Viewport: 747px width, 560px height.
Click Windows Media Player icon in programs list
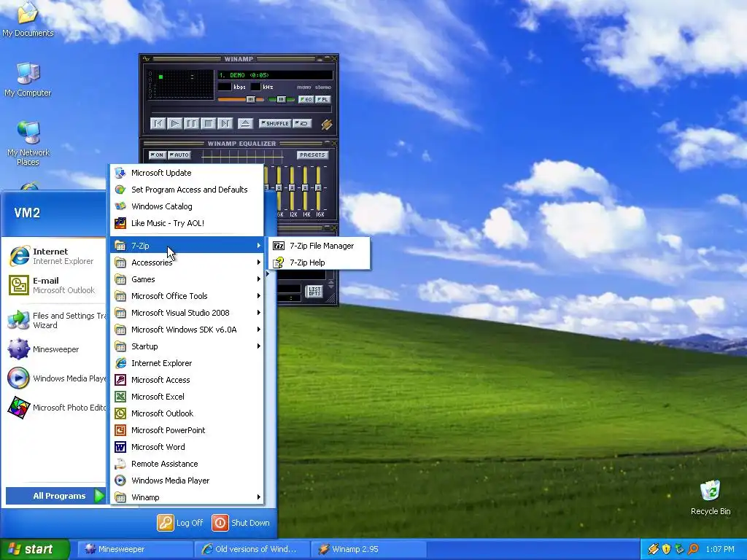(120, 481)
